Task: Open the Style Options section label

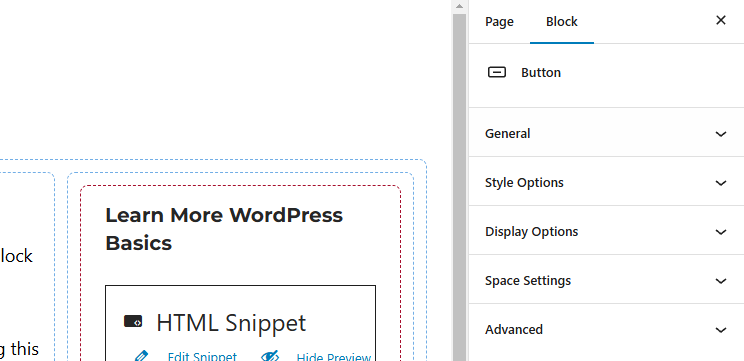Action: pyautogui.click(x=524, y=183)
